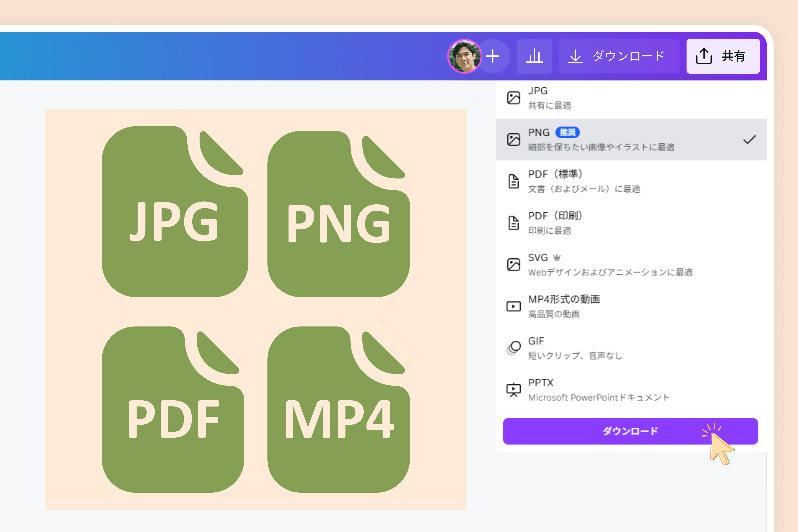This screenshot has height=532, width=798.
Task: Click the share upload arrow icon
Action: tap(704, 56)
